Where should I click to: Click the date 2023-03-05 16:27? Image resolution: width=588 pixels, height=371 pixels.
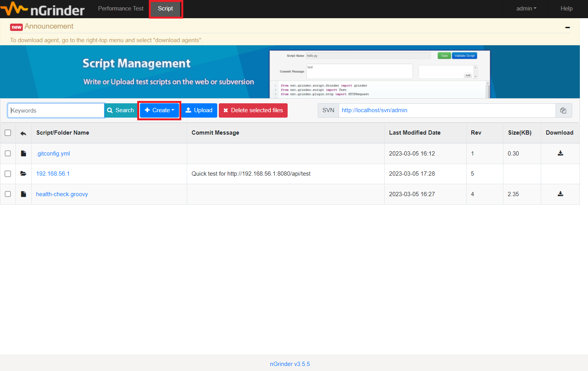412,194
